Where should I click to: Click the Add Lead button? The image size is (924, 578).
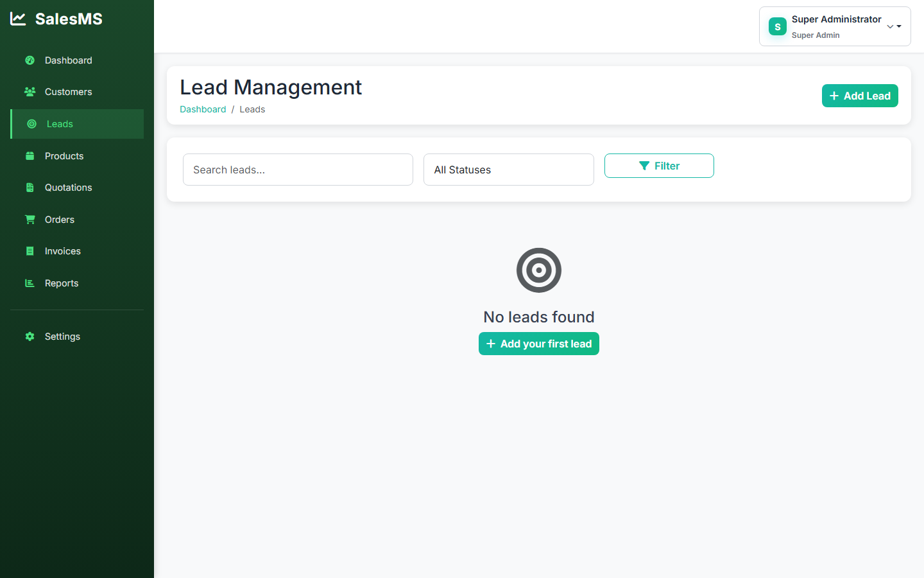click(x=860, y=96)
